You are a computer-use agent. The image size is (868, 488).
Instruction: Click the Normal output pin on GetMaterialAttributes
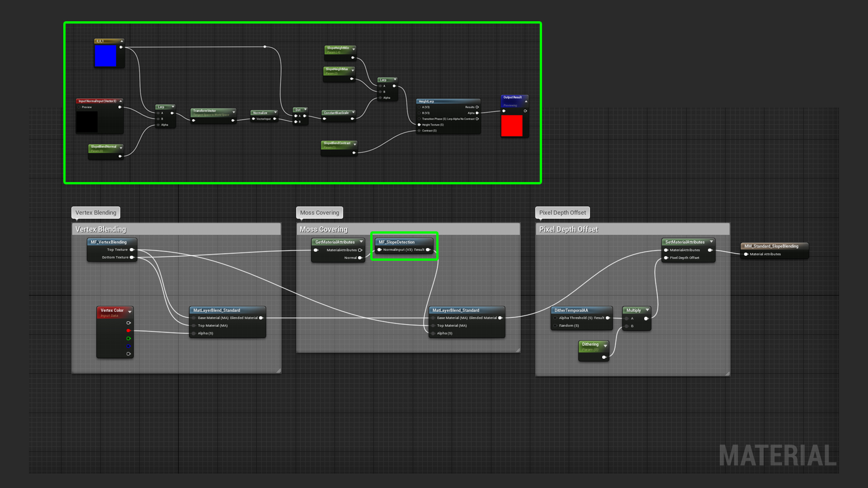coord(360,258)
